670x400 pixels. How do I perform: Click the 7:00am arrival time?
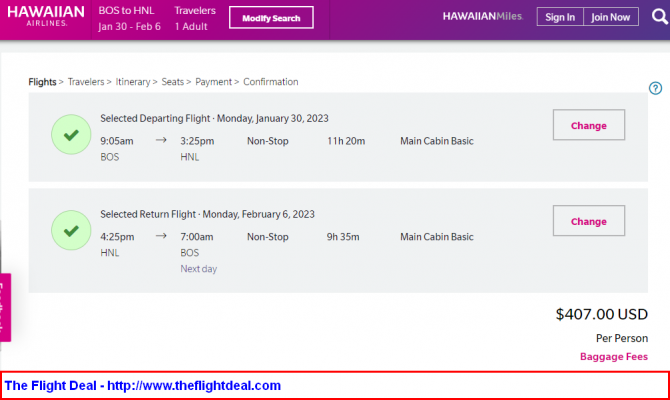click(197, 237)
